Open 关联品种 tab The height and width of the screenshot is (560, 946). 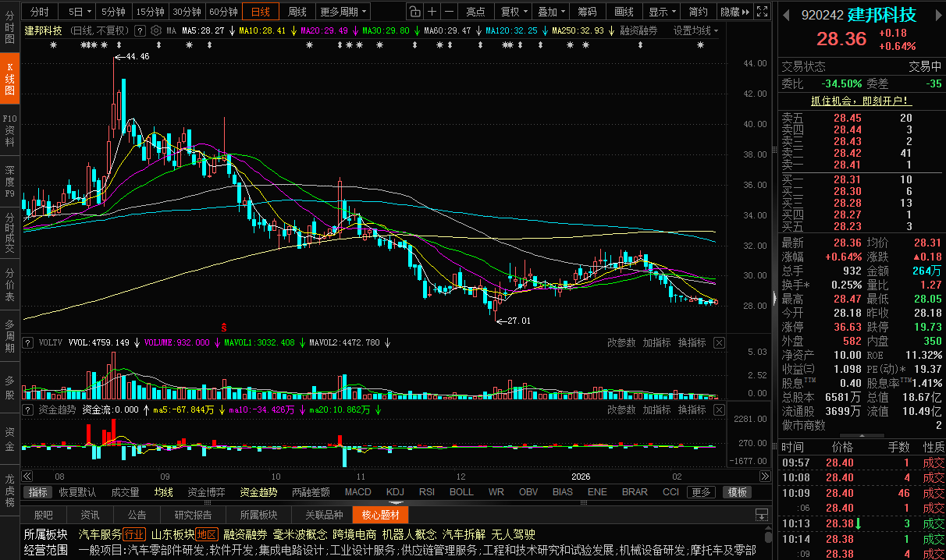point(324,515)
